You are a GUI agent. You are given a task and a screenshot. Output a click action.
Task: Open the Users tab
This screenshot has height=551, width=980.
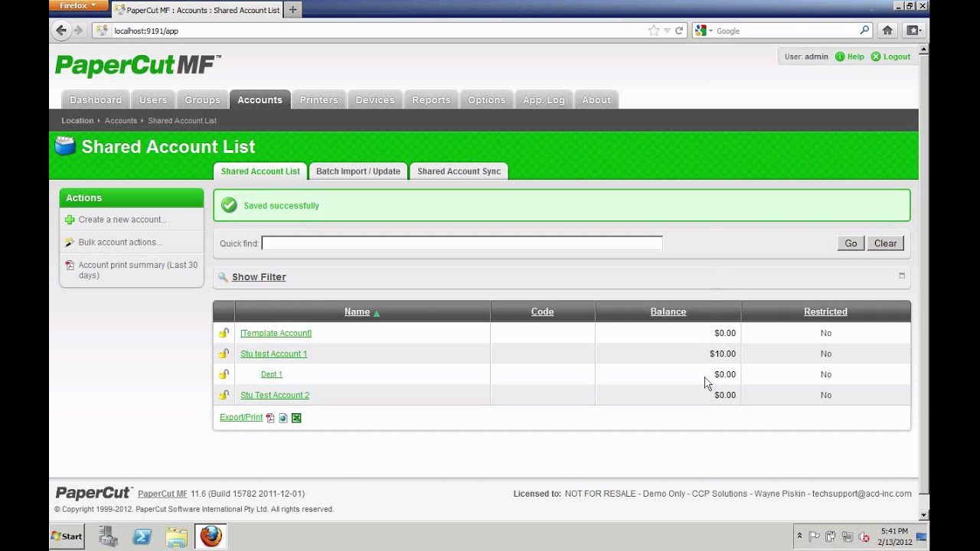pyautogui.click(x=153, y=99)
